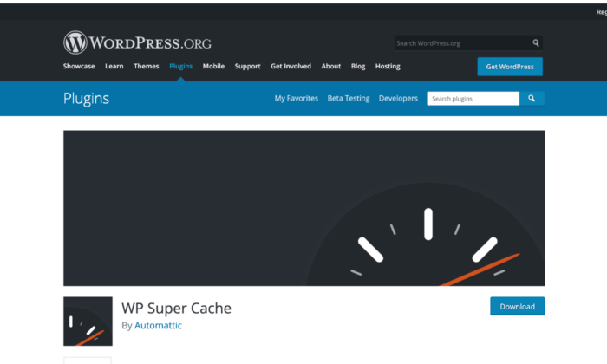Open the Showcase menu item
Viewport: 607px width, 364px height.
click(x=79, y=66)
